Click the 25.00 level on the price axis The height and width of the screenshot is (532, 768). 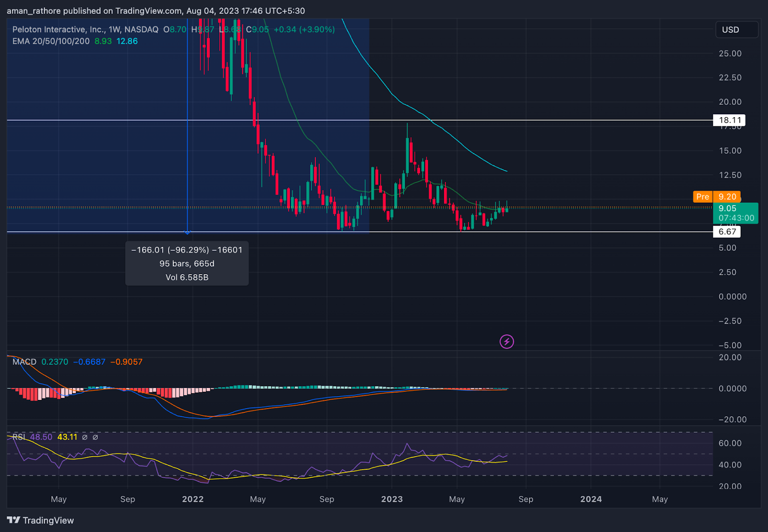[730, 53]
